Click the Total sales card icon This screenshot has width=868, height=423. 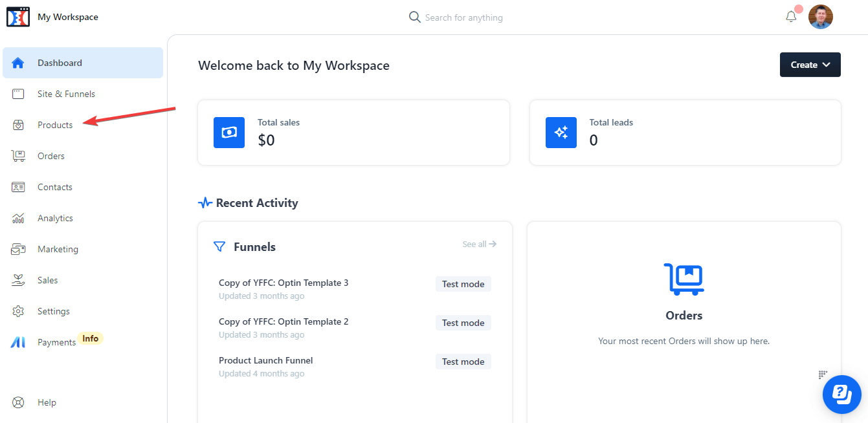point(229,133)
